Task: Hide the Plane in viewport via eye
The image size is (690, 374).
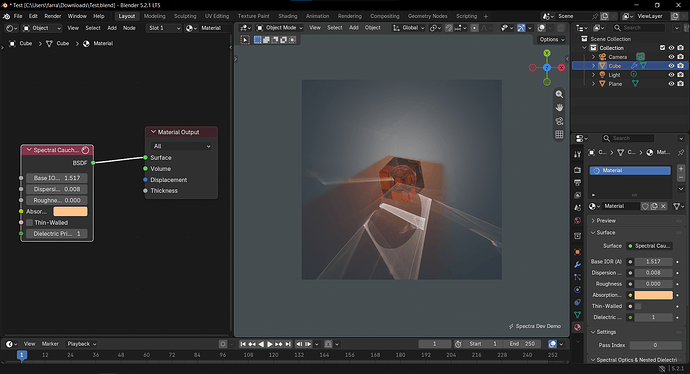Action: click(671, 84)
